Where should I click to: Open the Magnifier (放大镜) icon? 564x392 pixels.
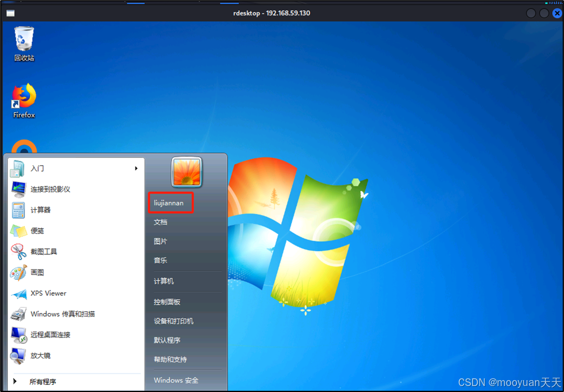click(x=18, y=356)
